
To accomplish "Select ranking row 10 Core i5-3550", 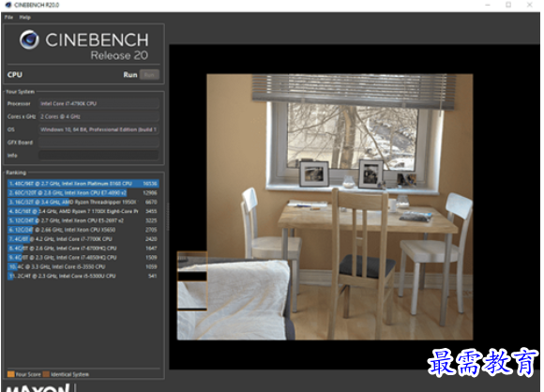I will pyautogui.click(x=83, y=266).
